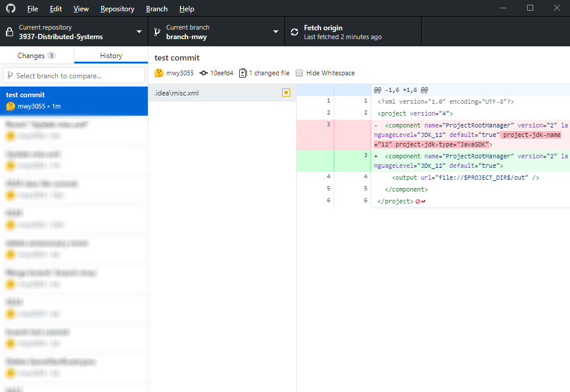
Task: Maximize the GitHub Desktop window
Action: (530, 8)
